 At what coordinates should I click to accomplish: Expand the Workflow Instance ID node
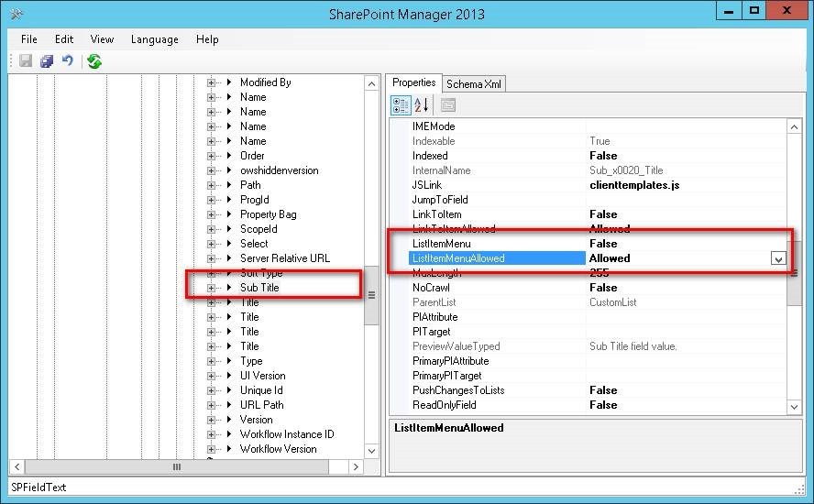point(211,434)
